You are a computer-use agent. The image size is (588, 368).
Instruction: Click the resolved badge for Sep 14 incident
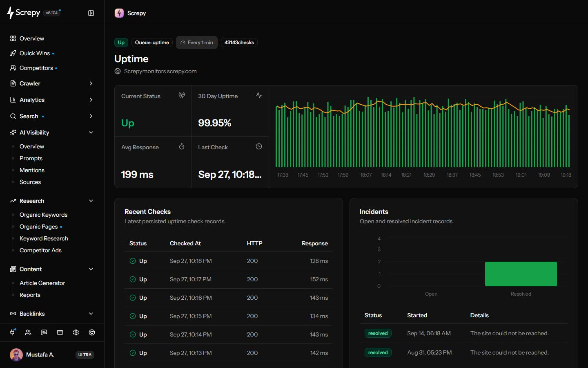tap(378, 333)
